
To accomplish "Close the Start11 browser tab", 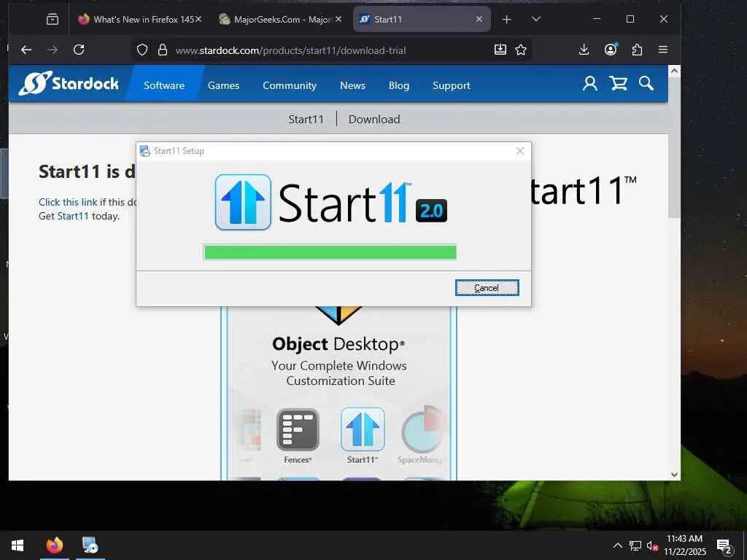I will tap(479, 19).
